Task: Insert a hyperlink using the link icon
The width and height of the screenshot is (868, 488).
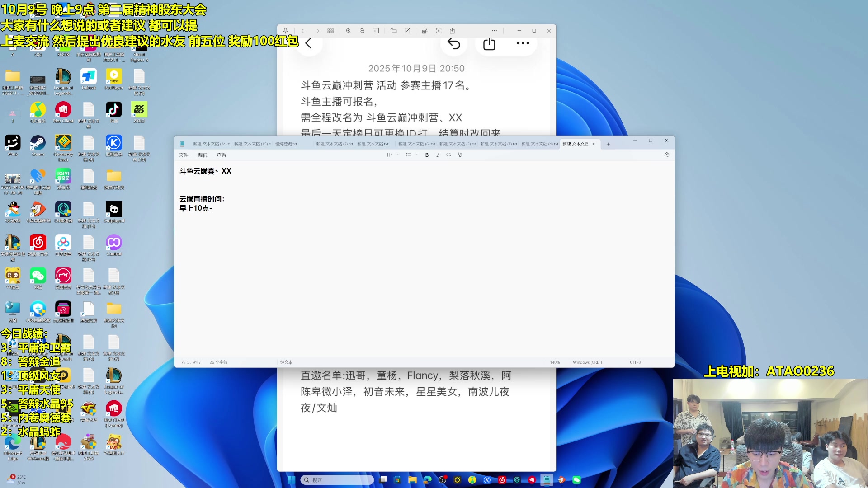Action: pyautogui.click(x=448, y=155)
